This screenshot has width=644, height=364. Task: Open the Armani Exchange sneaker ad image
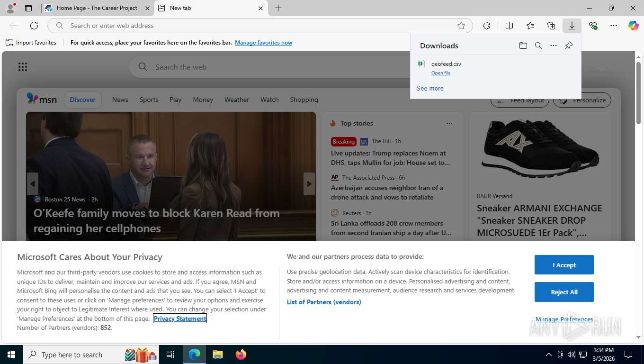(x=540, y=148)
